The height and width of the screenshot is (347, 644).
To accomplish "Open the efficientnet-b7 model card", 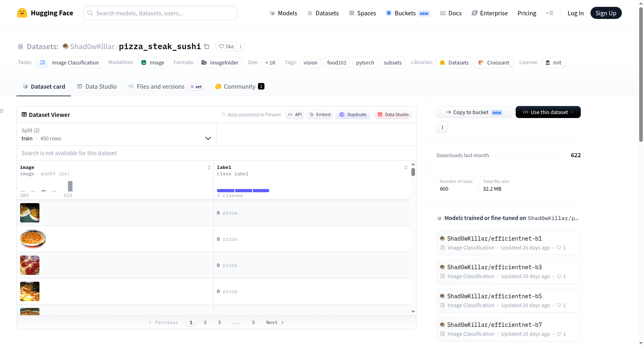I will coord(508,329).
